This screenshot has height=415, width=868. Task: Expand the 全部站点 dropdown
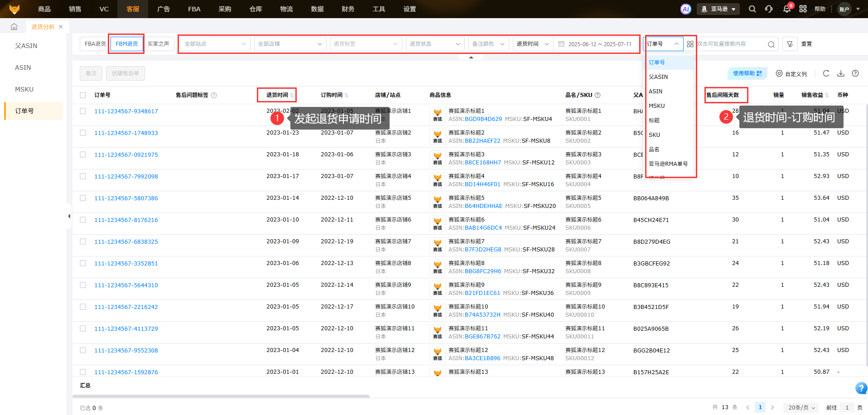(x=214, y=44)
